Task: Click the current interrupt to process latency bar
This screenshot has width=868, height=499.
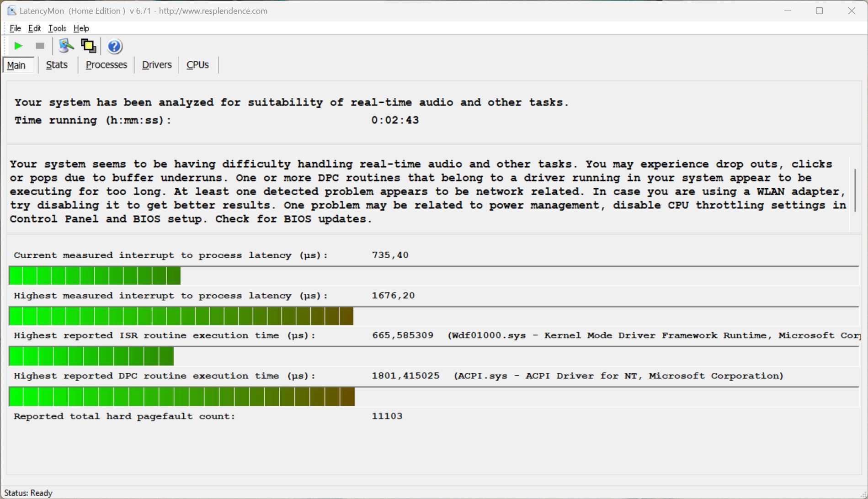Action: click(x=95, y=276)
